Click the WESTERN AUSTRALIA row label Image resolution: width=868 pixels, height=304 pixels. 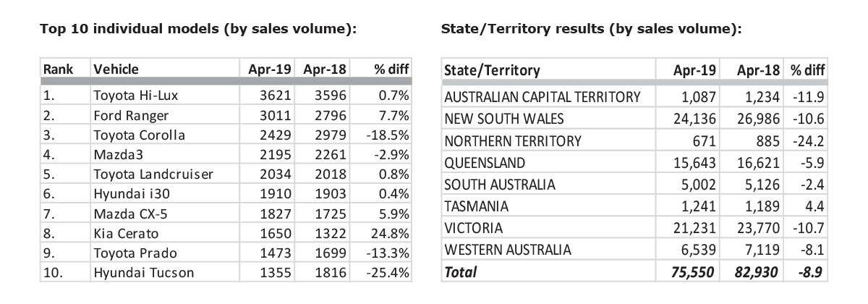(507, 250)
